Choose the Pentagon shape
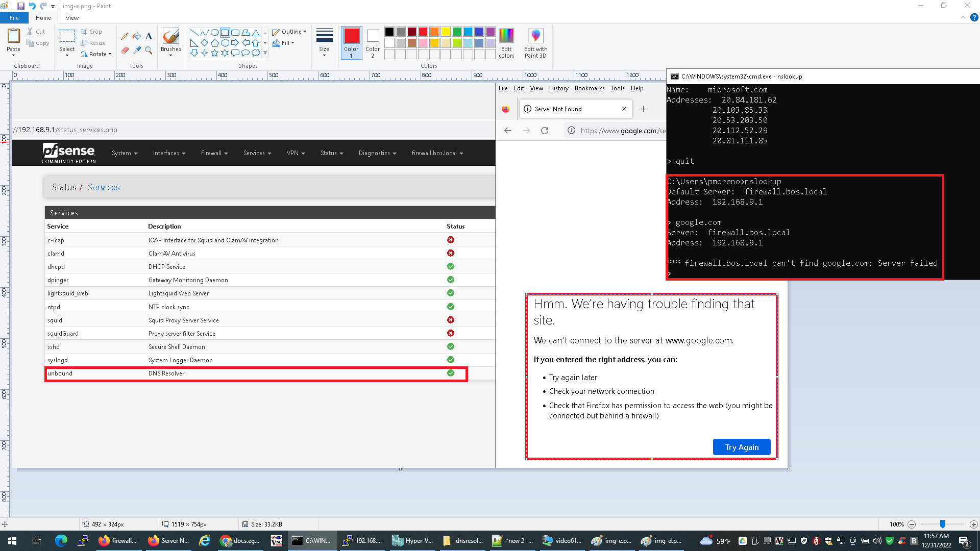980x551 pixels. click(215, 42)
